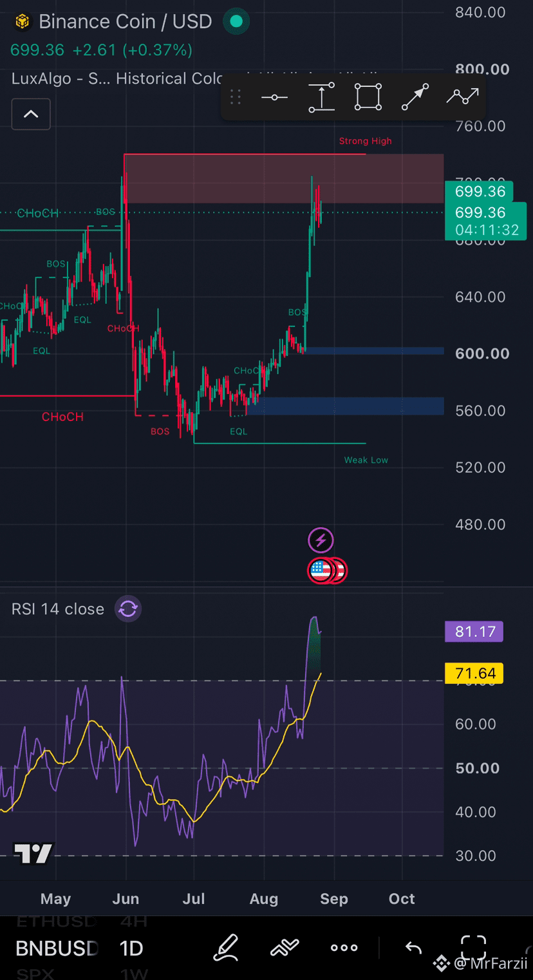Tap the TradingView logo
This screenshot has height=980, width=533.
(34, 854)
